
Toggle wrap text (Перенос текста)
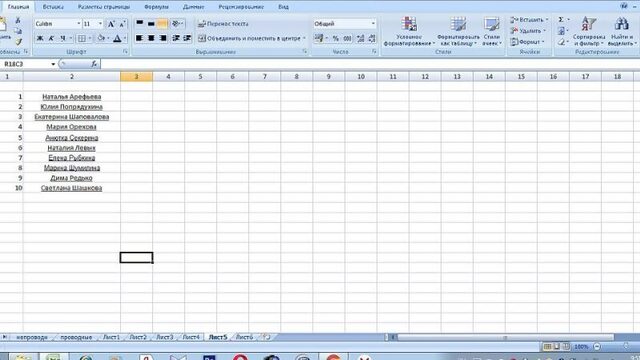coord(223,24)
